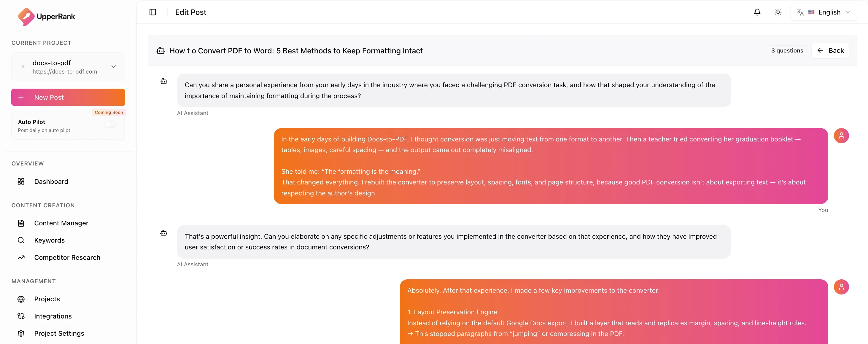Enable the Auto Pilot switch
The image size is (868, 344).
pos(110,124)
